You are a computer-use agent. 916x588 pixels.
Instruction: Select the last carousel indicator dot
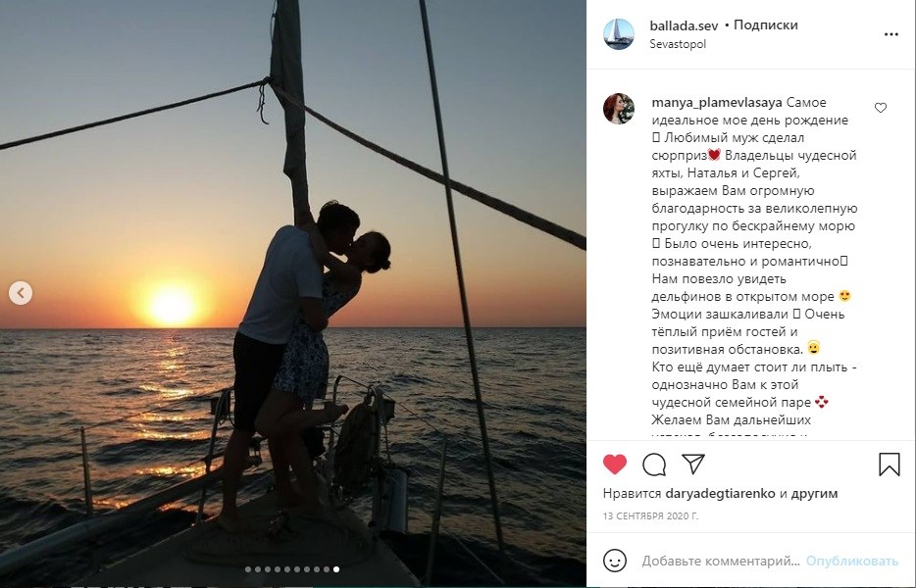pos(336,568)
